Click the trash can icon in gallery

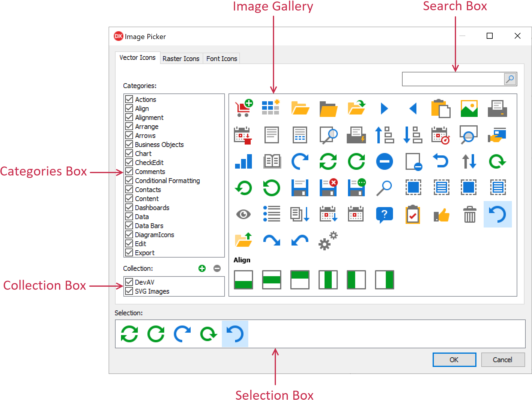coord(469,214)
